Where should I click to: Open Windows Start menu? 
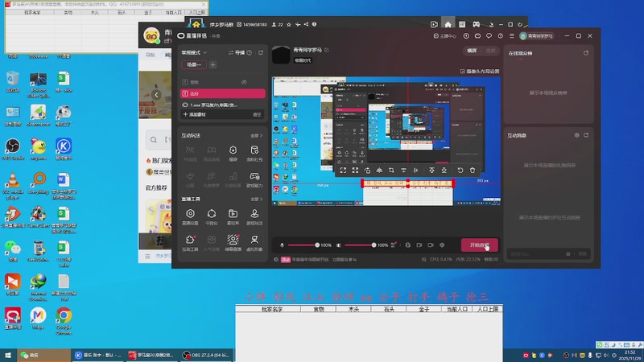click(8, 355)
